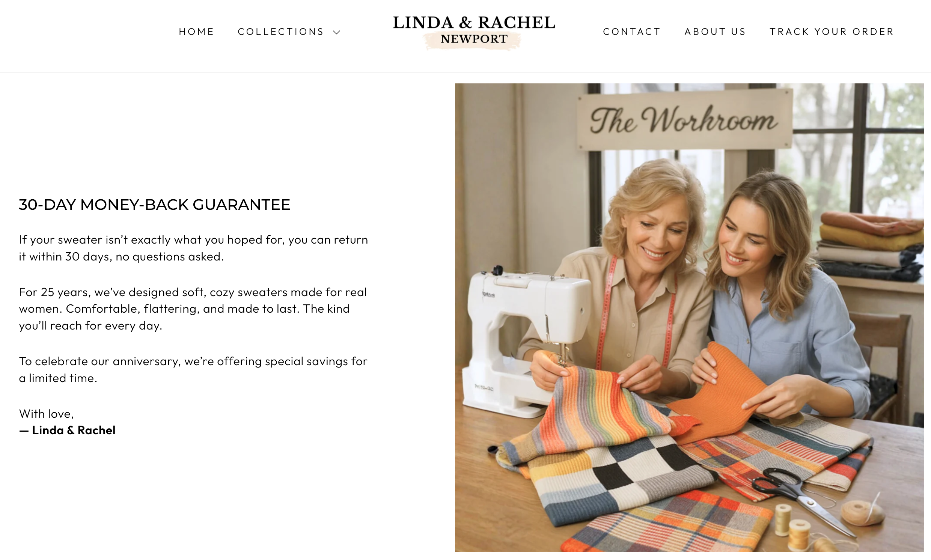Click the 'With love,' closing line

tap(47, 414)
